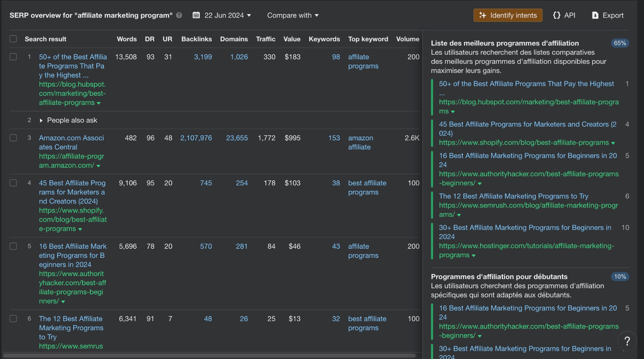Expand the People also ask row
644x359 pixels.
coord(41,120)
